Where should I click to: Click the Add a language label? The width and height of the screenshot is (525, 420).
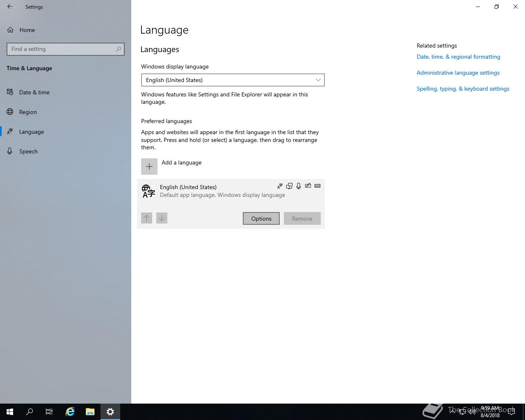tap(181, 162)
